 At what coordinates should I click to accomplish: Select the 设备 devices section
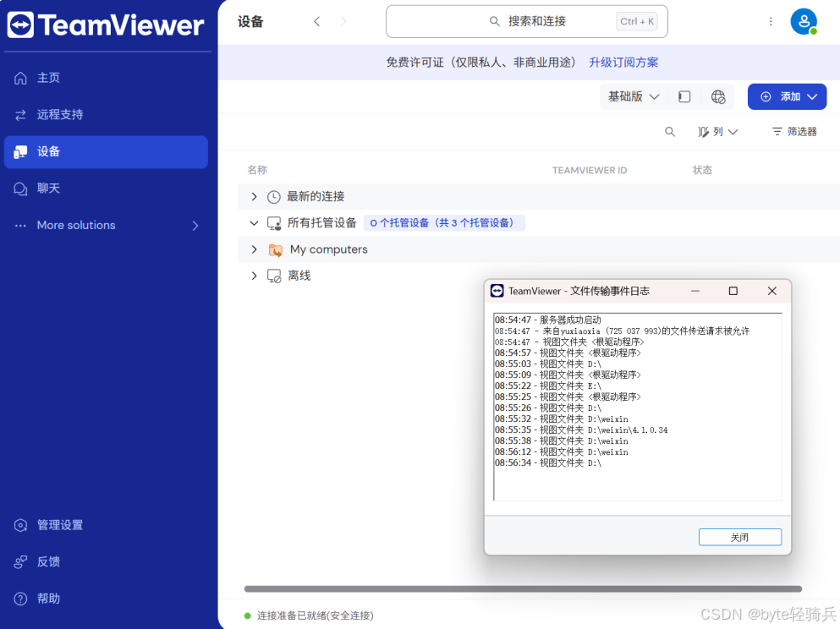tap(106, 151)
